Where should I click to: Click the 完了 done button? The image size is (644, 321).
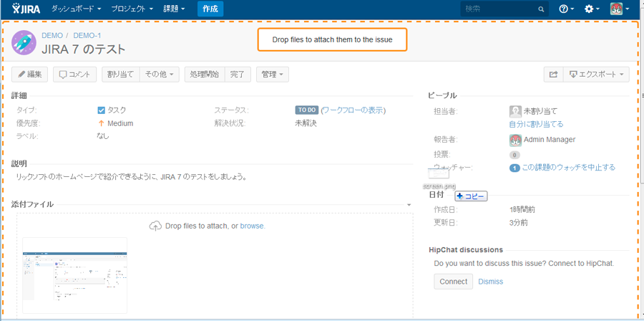point(238,75)
